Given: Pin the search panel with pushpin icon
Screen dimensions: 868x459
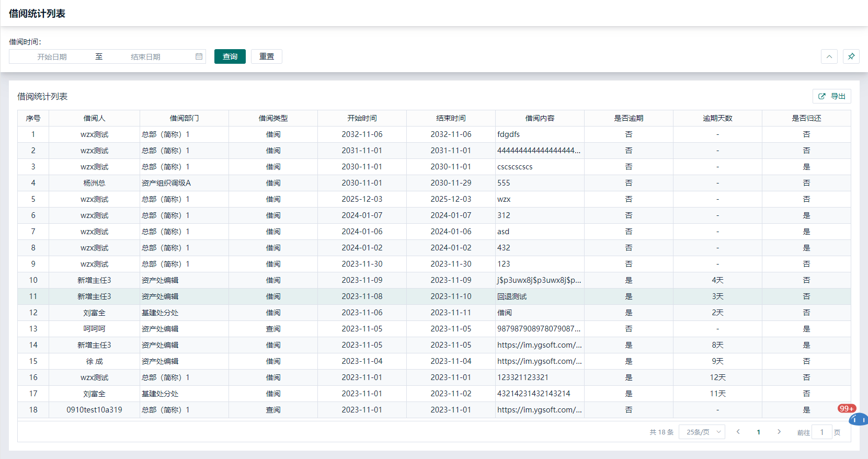Looking at the screenshot, I should [851, 56].
